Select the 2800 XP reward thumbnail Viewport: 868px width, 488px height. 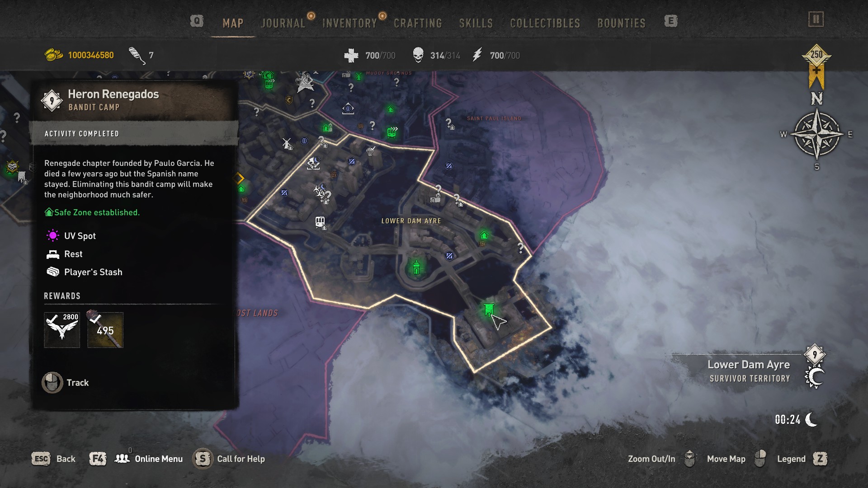pos(62,330)
